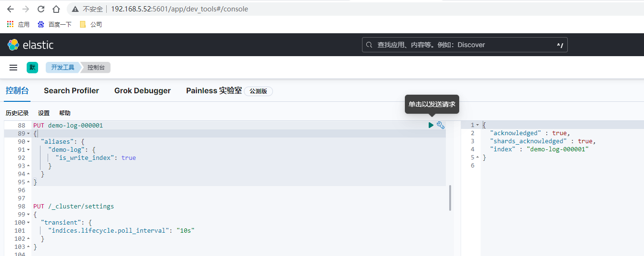Open console 帮助 help

click(65, 113)
